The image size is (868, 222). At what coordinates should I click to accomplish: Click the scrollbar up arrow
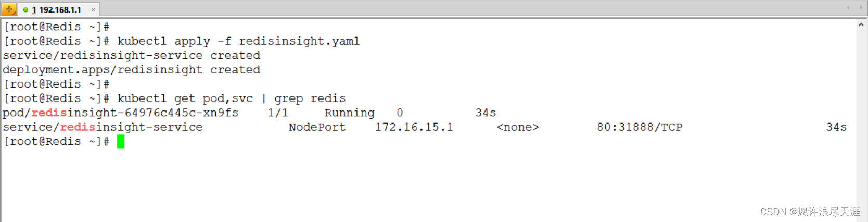[861, 24]
